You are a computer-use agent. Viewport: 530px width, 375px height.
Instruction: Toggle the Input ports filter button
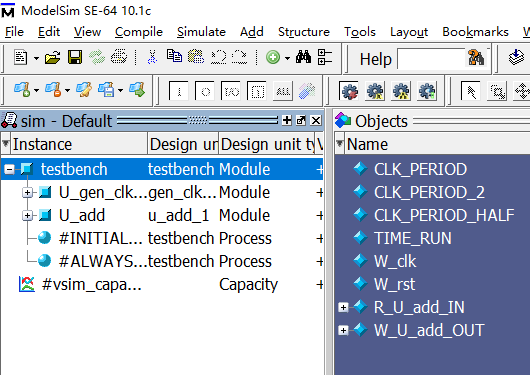178,91
